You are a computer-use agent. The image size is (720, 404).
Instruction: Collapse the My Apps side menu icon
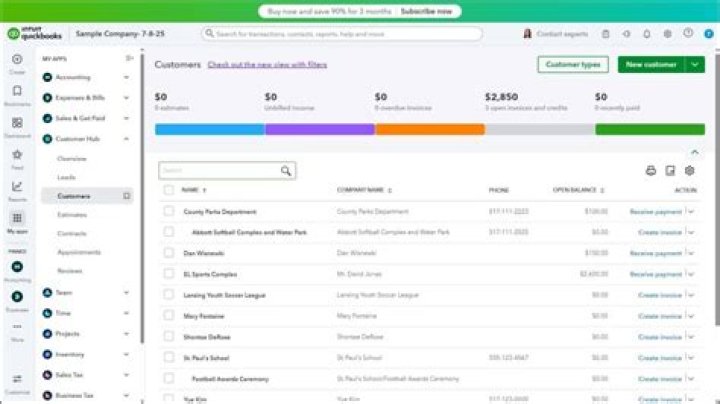point(129,58)
